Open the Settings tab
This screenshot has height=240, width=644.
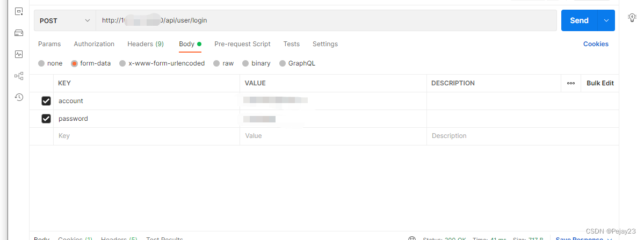point(325,44)
